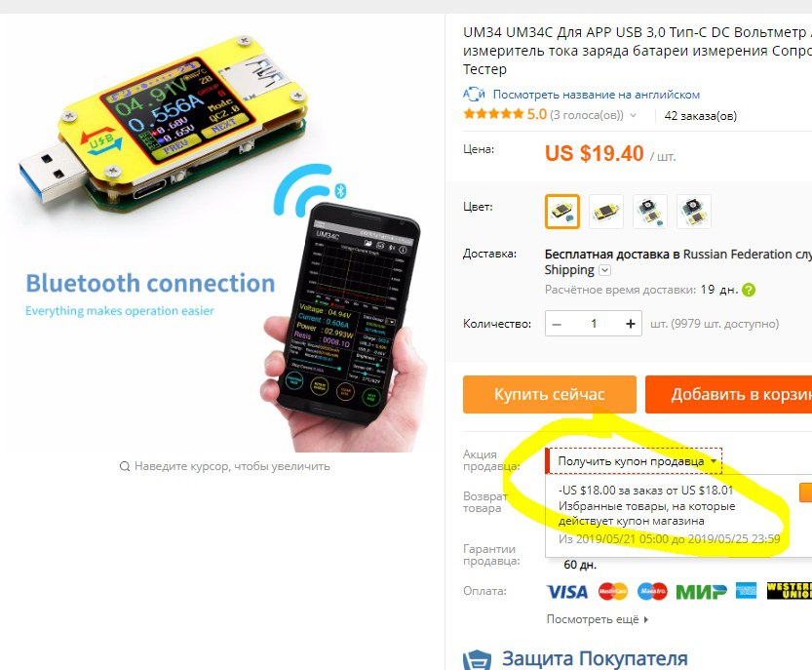Click the green delivery time help question mark

pyautogui.click(x=749, y=290)
